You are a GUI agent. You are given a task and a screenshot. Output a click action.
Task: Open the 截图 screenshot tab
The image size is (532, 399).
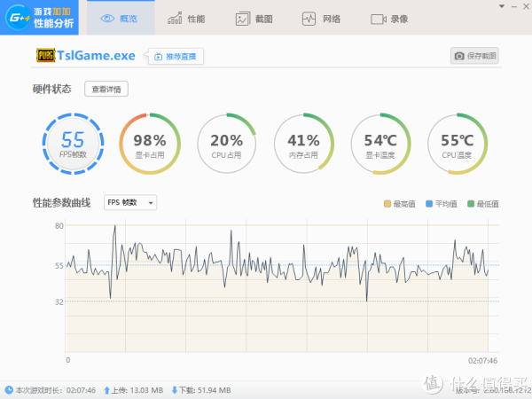(254, 19)
